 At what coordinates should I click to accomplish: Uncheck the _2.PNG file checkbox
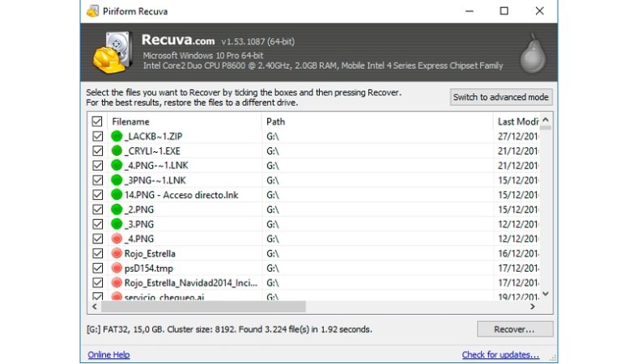(98, 210)
